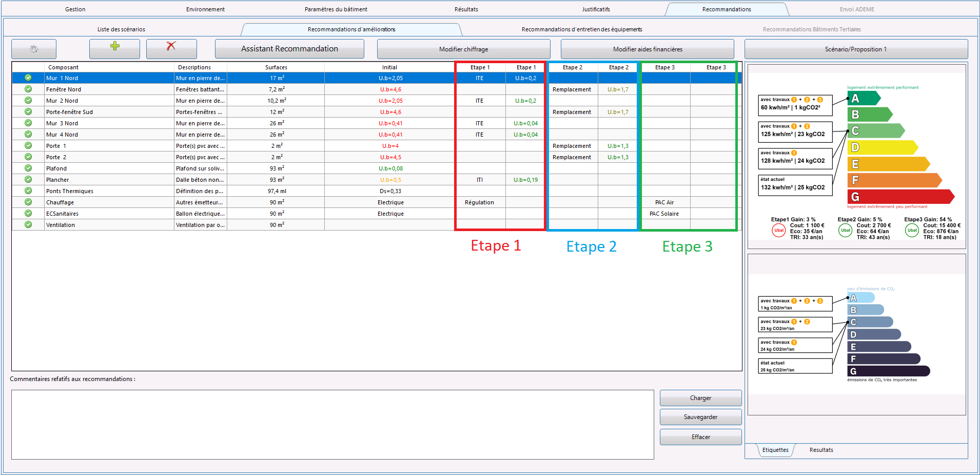Click the Ballon électrique... description

[200, 214]
